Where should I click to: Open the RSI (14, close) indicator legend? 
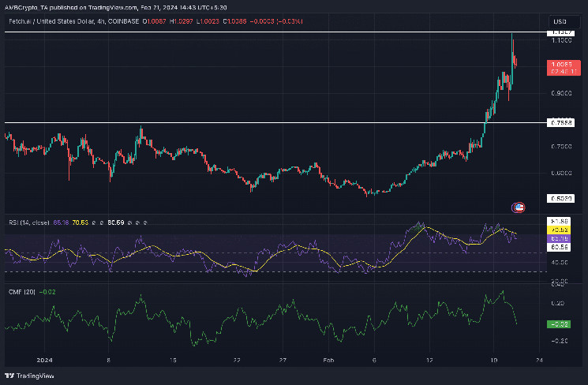(x=26, y=223)
